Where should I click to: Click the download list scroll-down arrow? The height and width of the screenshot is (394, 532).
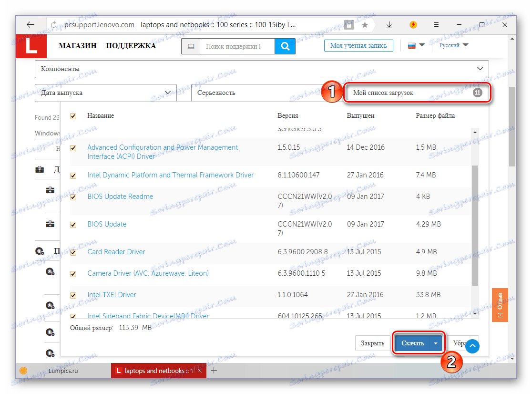(x=475, y=313)
